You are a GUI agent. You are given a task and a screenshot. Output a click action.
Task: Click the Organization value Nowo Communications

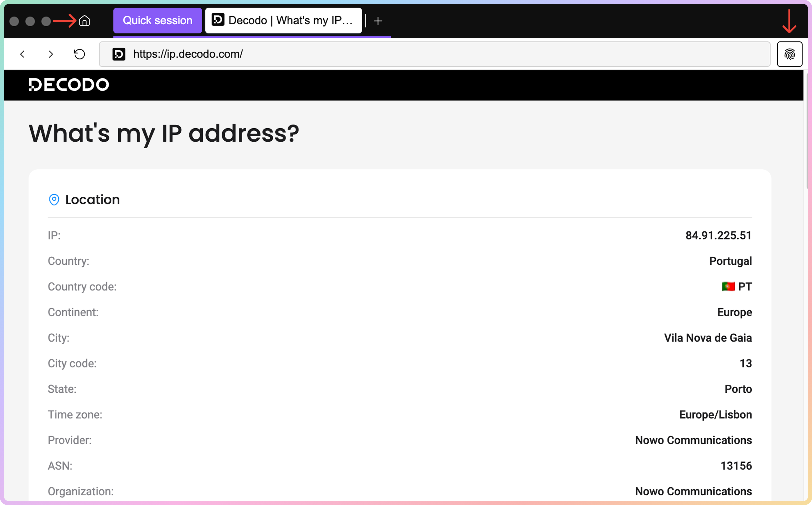coord(694,491)
